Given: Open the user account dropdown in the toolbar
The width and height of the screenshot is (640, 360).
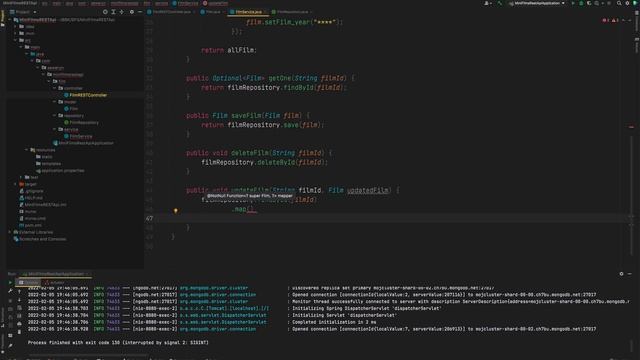Looking at the screenshot, I should pos(487,3).
